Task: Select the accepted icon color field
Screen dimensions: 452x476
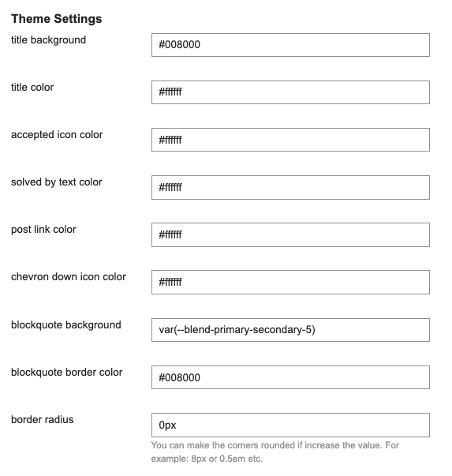Action: pyautogui.click(x=290, y=140)
